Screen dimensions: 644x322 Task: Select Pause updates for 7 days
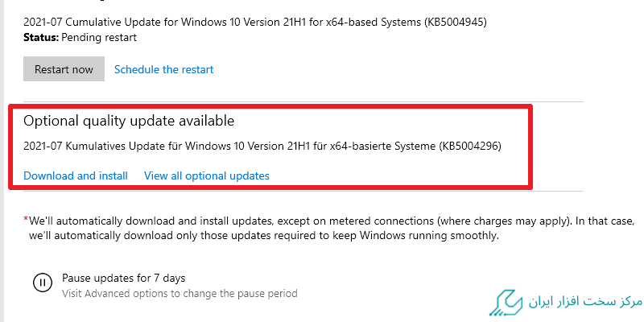tap(123, 278)
